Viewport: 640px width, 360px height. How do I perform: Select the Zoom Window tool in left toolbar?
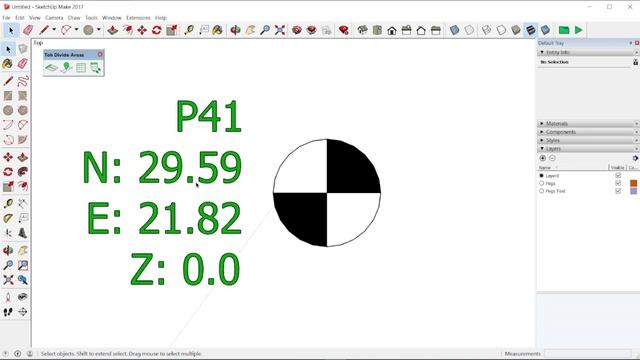(23, 265)
